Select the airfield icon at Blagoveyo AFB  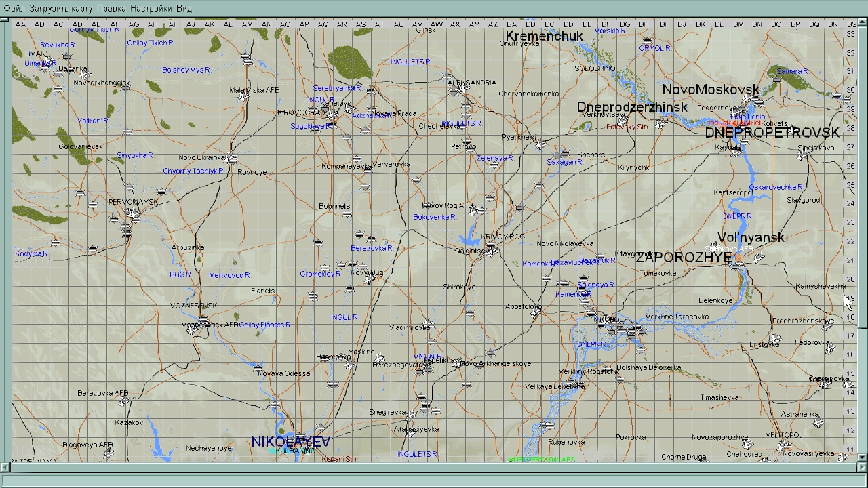108,453
